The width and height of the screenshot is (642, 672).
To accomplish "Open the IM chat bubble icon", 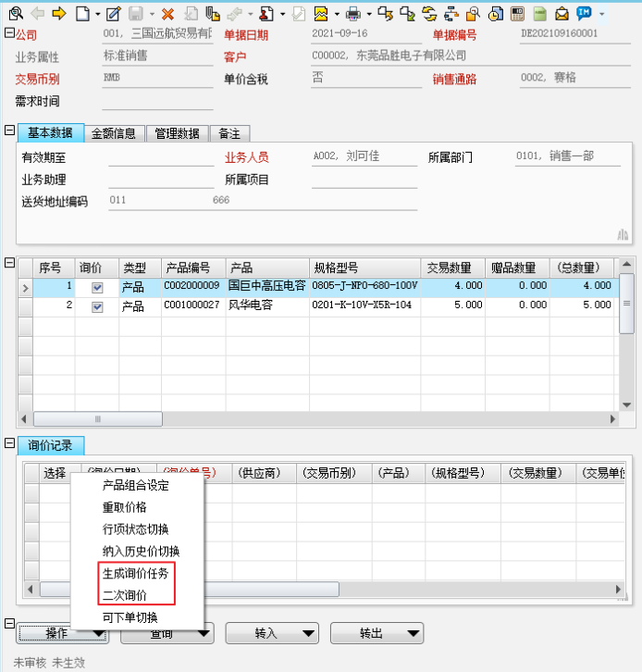I will [584, 14].
